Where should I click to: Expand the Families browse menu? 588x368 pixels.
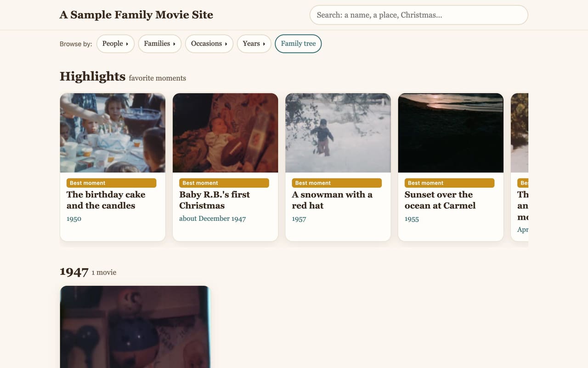point(160,44)
